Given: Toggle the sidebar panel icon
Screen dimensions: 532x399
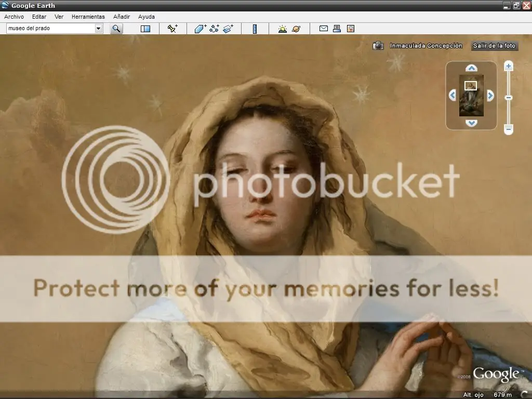Looking at the screenshot, I should pyautogui.click(x=145, y=29).
